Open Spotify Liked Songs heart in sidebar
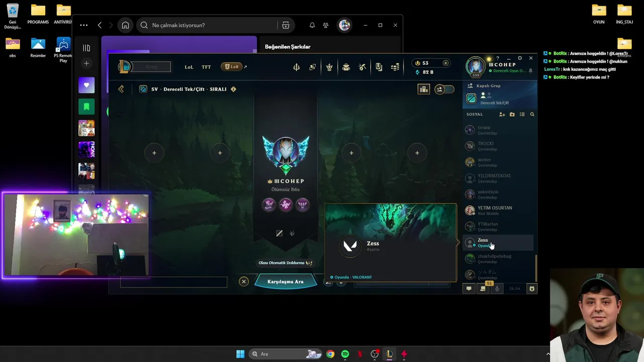Image resolution: width=644 pixels, height=362 pixels. 87,85
